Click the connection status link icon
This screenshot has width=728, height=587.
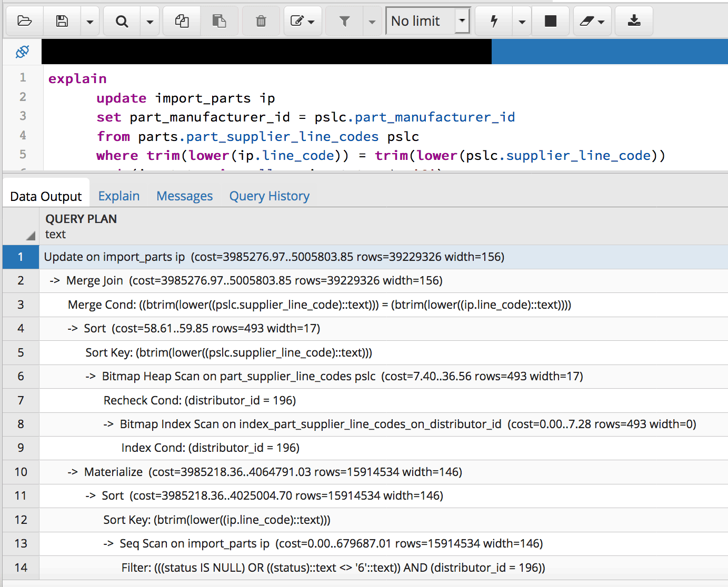tap(22, 52)
